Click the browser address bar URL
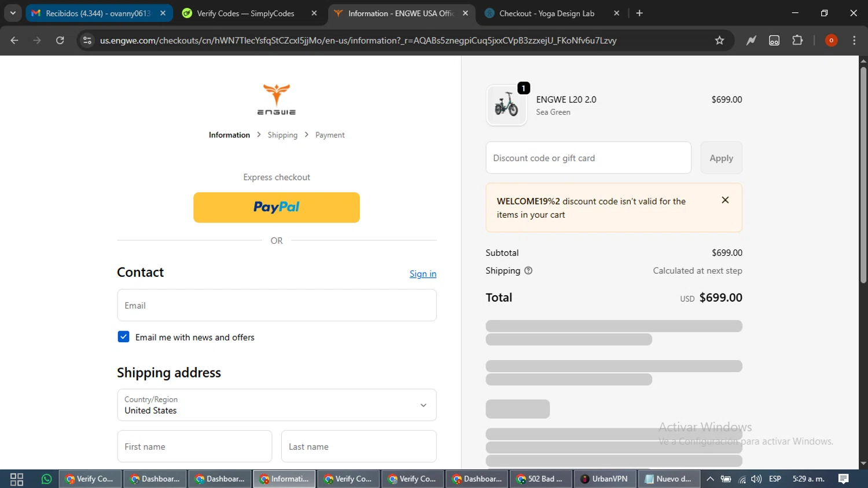 click(358, 41)
